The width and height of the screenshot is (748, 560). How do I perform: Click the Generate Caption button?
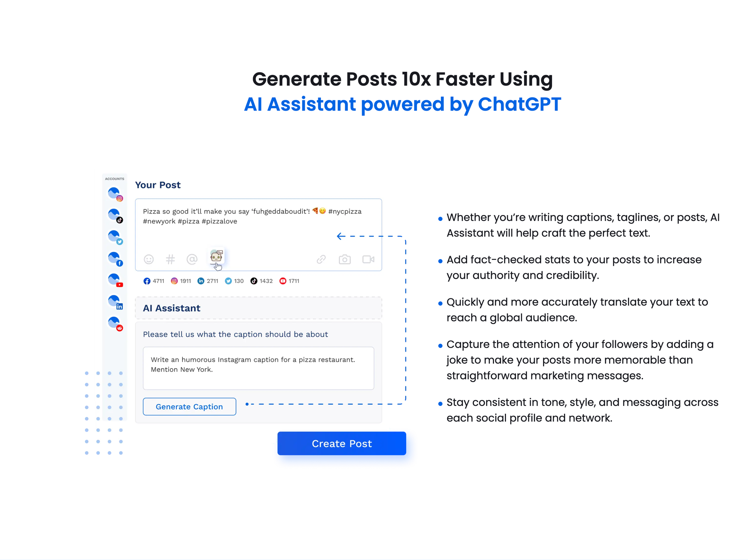click(190, 406)
